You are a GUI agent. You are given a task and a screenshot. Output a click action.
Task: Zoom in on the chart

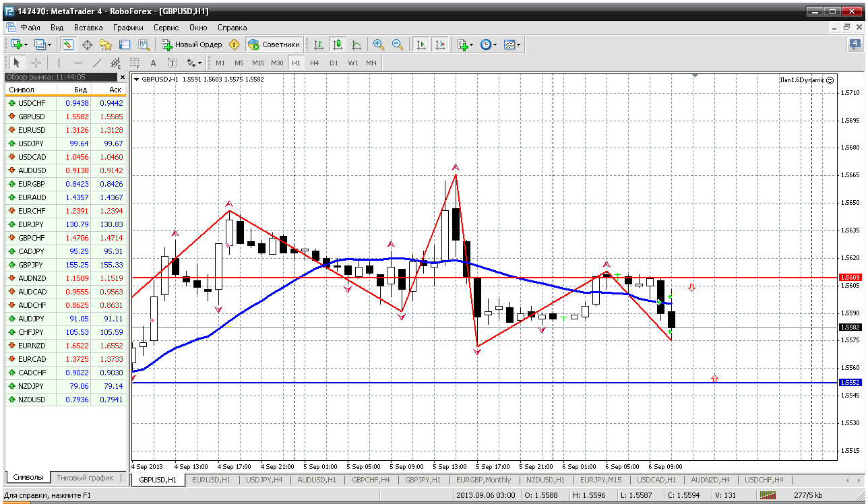(379, 44)
